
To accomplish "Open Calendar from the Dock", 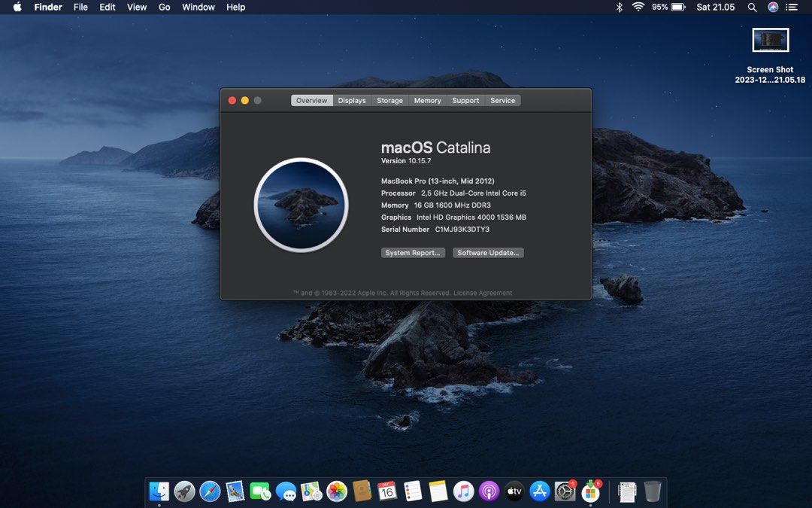I will (x=389, y=491).
